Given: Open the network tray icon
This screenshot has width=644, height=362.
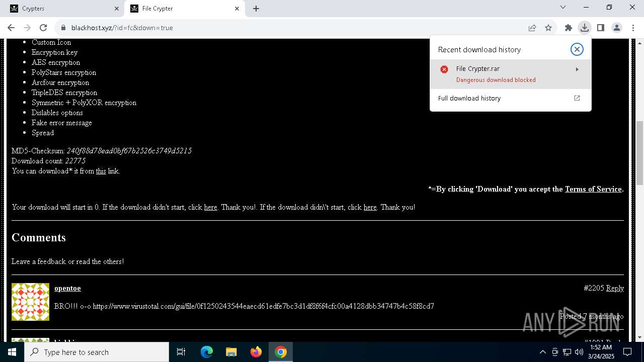Looking at the screenshot, I should tap(567, 352).
